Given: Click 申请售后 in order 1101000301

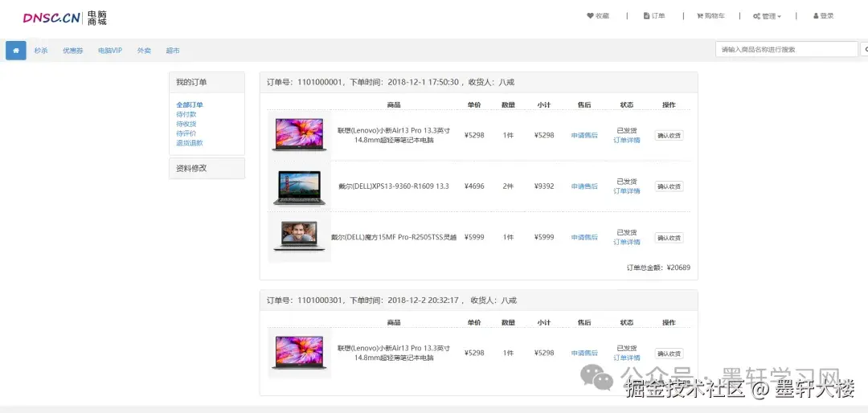Looking at the screenshot, I should (584, 353).
